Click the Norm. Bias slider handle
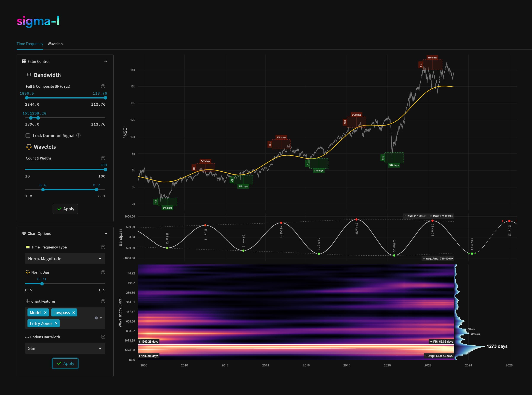 (x=42, y=284)
